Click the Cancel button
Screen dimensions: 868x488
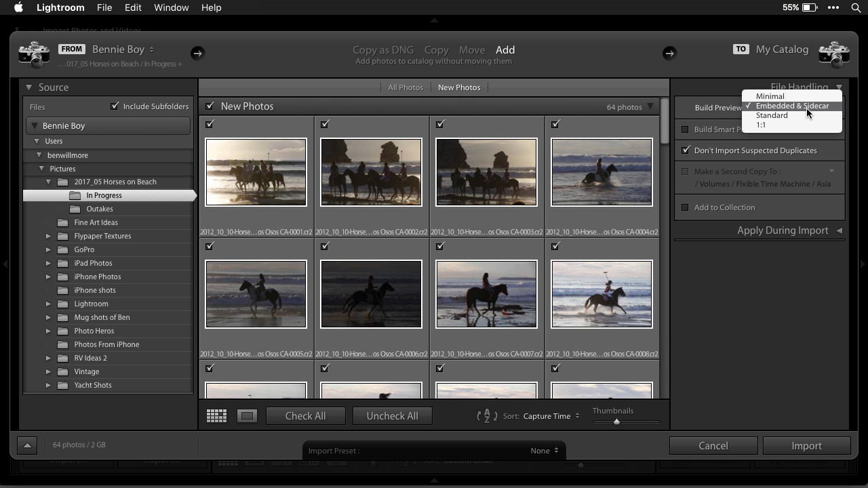point(713,445)
